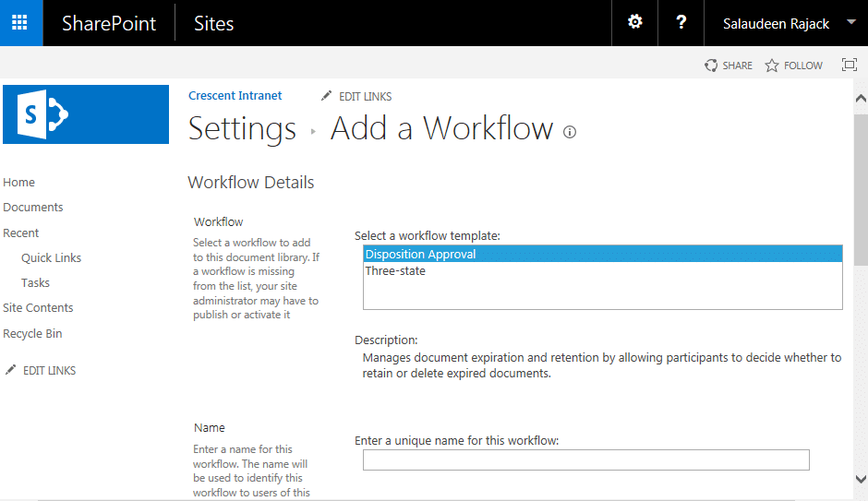868x501 pixels.
Task: Click the SharePoint site logo
Action: (x=86, y=114)
